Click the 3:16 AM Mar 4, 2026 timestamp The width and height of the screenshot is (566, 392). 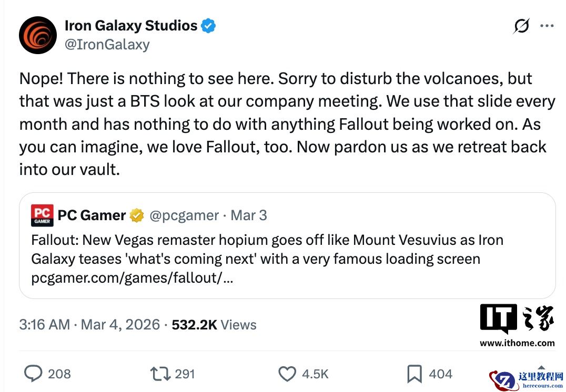click(89, 324)
